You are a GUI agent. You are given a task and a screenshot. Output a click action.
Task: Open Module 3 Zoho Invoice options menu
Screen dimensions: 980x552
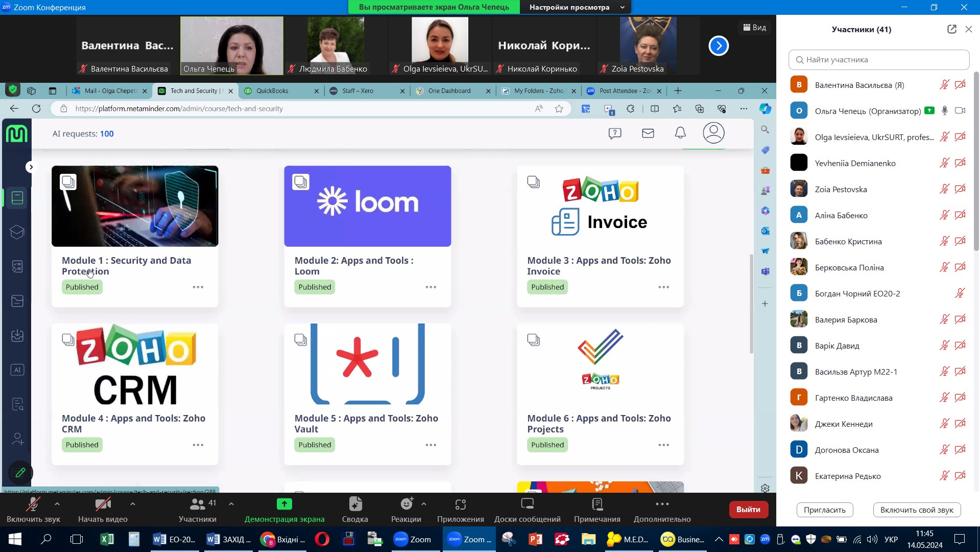pyautogui.click(x=664, y=287)
